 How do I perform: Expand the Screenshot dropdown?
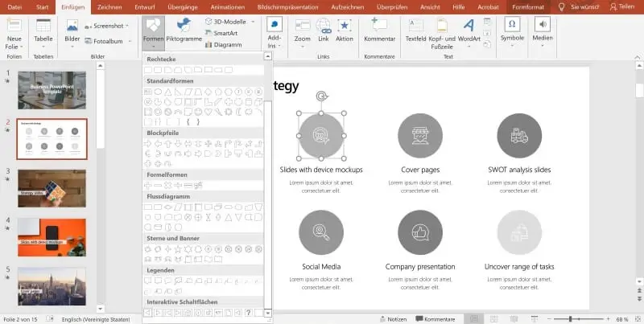(127, 26)
